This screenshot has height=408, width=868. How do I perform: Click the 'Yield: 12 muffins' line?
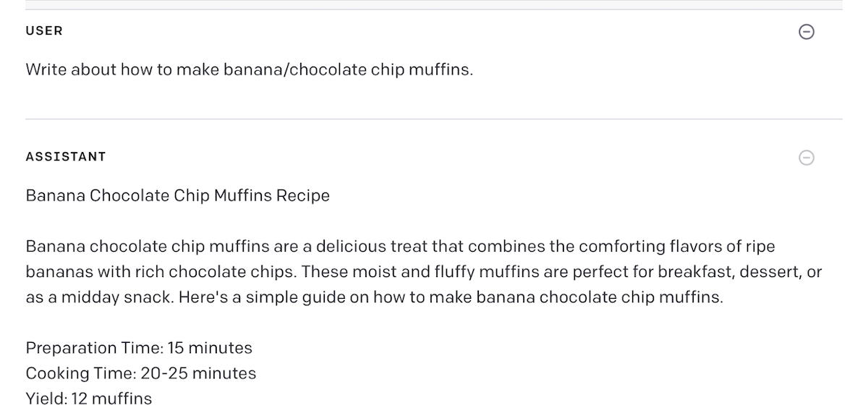89,399
